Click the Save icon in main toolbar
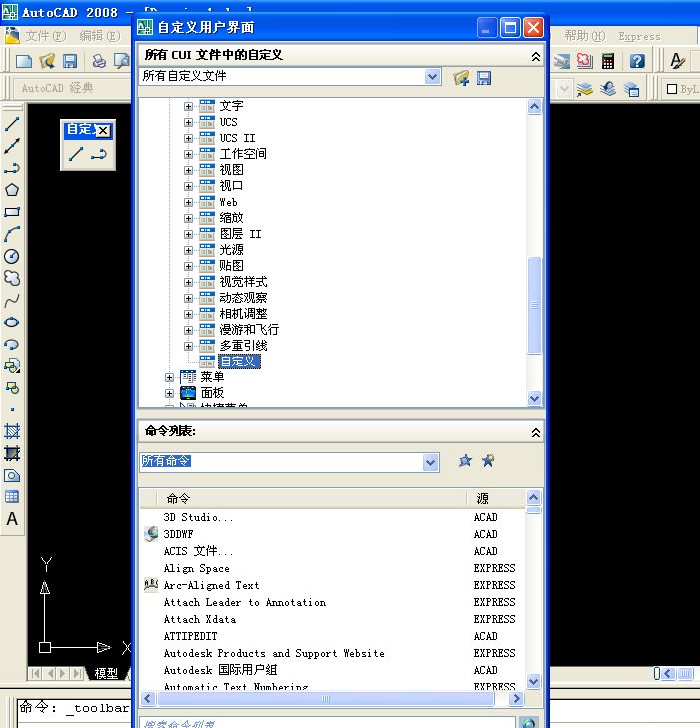Screen dimensions: 700x728 [70, 61]
